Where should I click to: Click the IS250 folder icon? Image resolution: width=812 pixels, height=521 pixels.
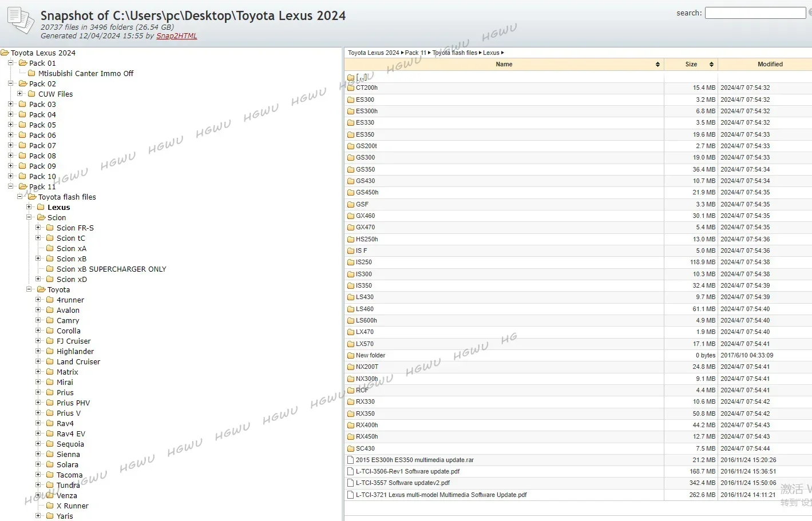351,263
